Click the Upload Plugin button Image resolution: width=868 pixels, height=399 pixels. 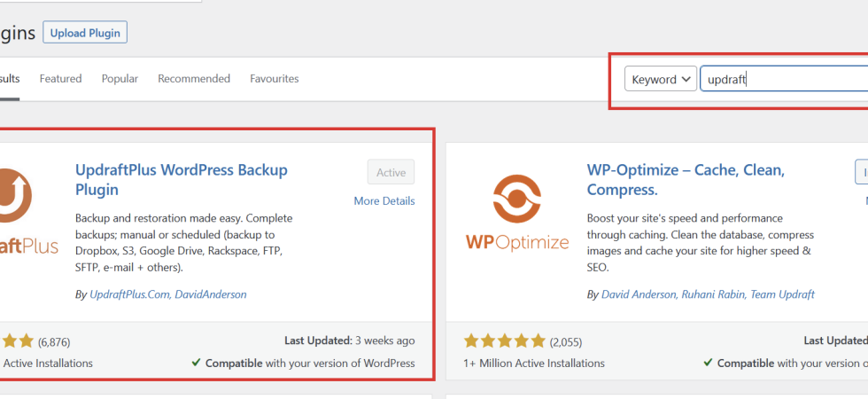[85, 33]
